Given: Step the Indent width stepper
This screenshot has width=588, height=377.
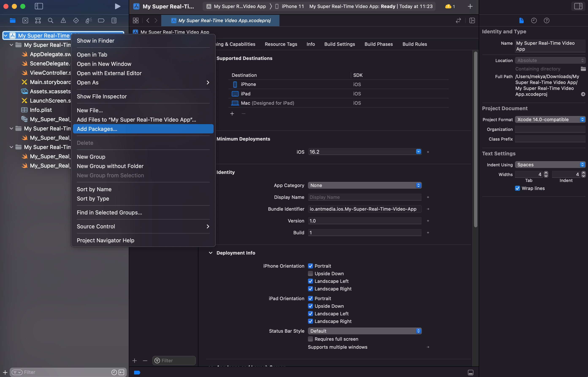Looking at the screenshot, I should point(583,174).
